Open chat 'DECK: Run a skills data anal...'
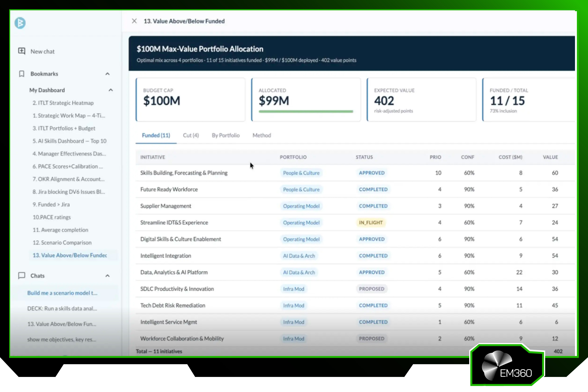Screen dimensions: 588x392 tap(62, 308)
